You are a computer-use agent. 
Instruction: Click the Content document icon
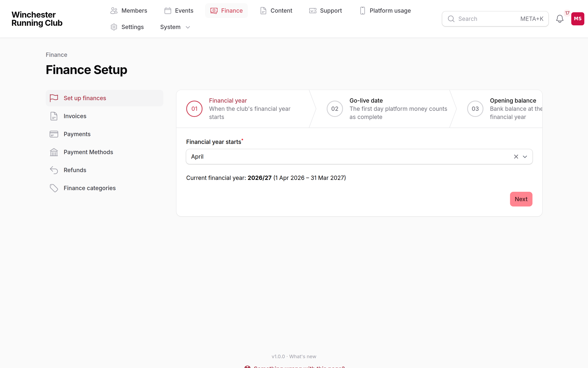click(263, 11)
